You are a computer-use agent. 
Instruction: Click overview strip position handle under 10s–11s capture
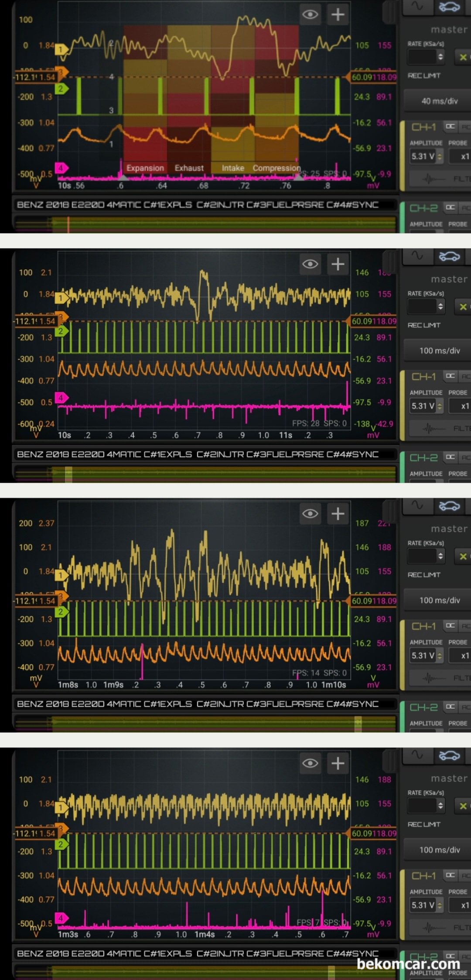pyautogui.click(x=68, y=475)
